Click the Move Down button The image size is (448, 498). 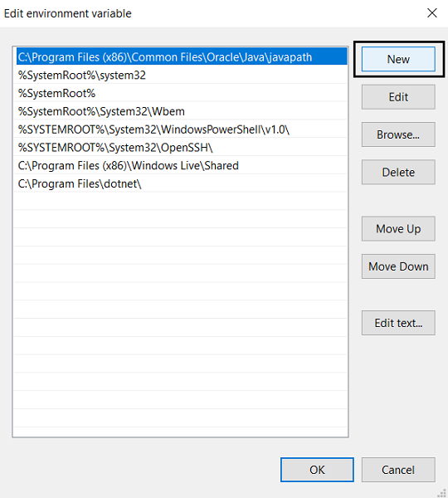pyautogui.click(x=398, y=266)
